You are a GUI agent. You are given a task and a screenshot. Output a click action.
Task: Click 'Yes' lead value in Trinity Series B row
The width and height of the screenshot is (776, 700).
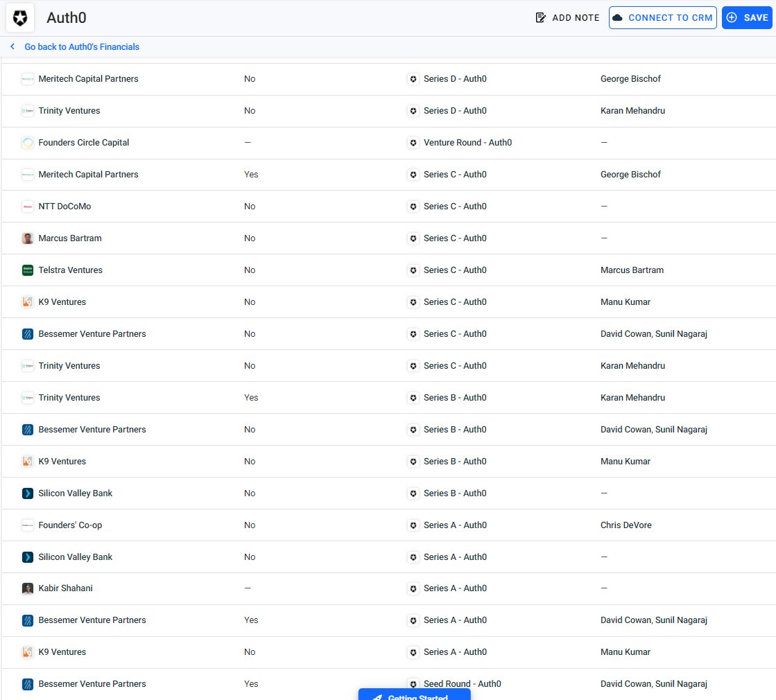[x=251, y=398]
